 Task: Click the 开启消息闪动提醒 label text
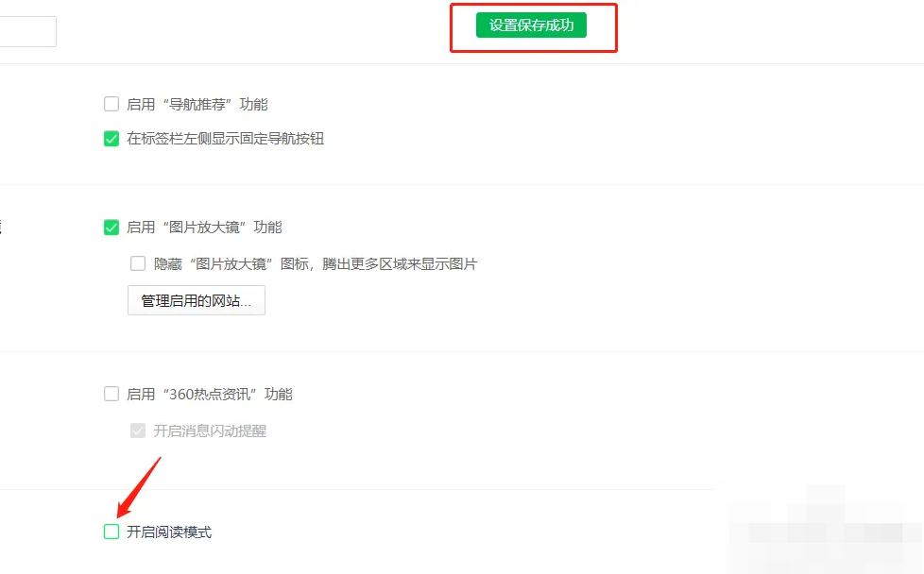click(210, 431)
